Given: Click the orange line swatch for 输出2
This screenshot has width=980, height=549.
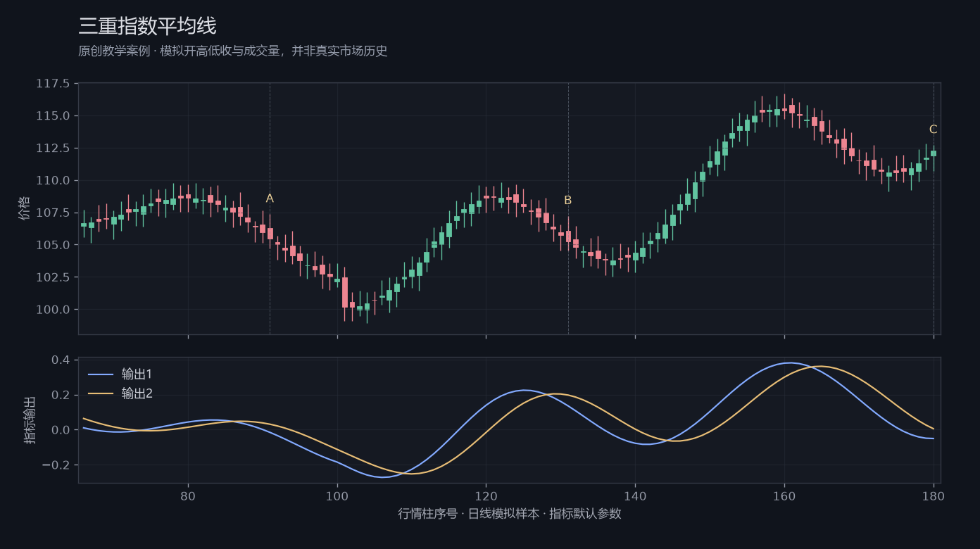Looking at the screenshot, I should pos(100,394).
